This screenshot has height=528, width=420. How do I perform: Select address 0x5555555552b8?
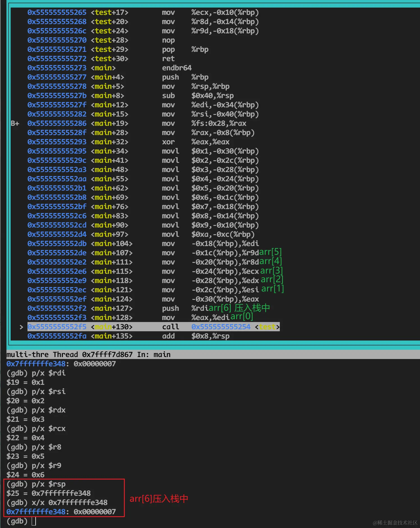point(57,197)
